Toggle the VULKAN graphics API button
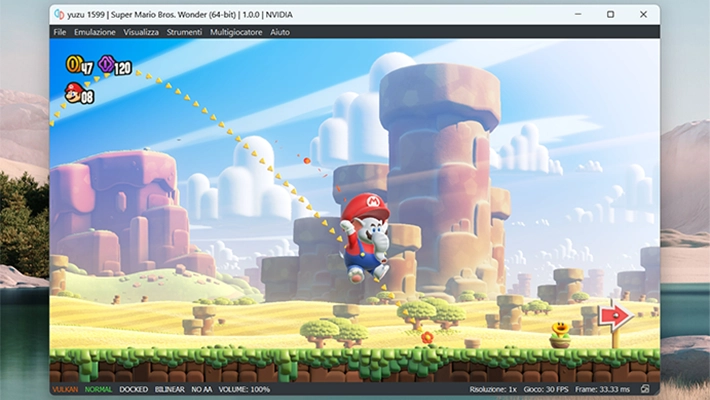 coord(65,389)
